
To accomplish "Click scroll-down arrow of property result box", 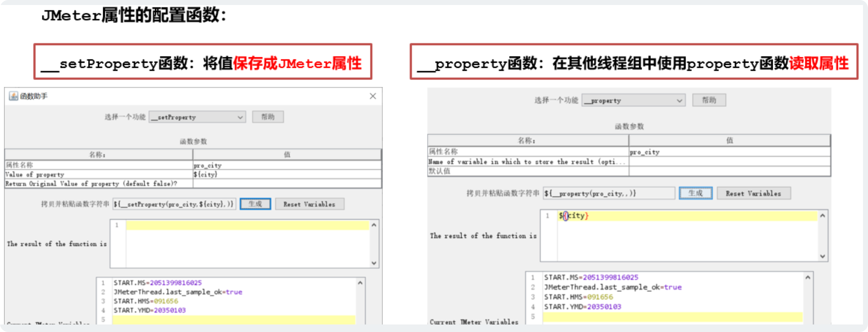I will point(822,256).
